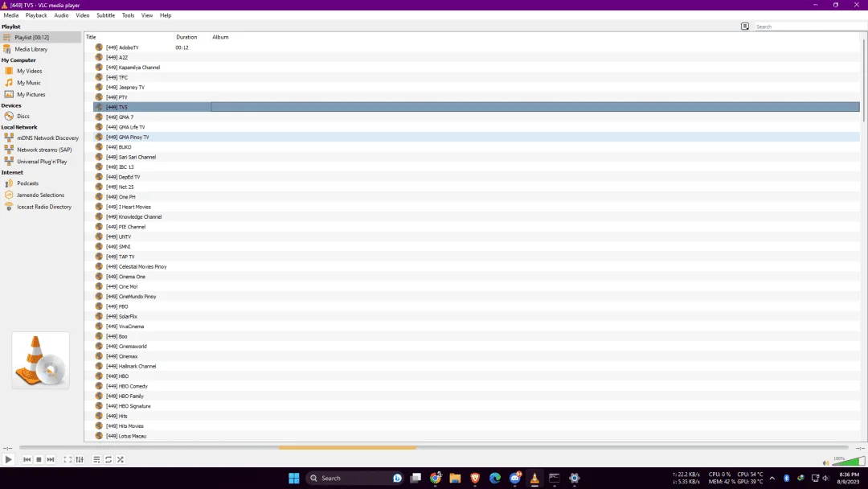This screenshot has width=868, height=489.
Task: Open Task View on taskbar
Action: 416,479
